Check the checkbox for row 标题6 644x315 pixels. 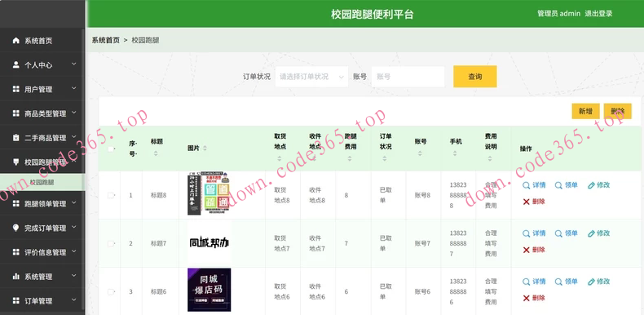111,291
